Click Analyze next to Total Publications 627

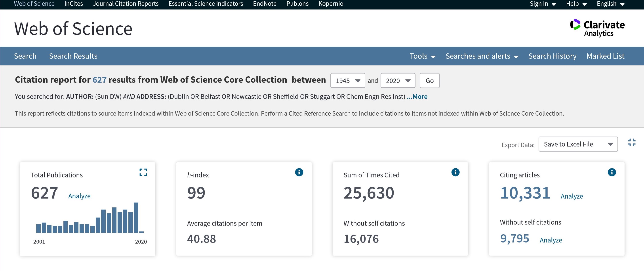(79, 196)
